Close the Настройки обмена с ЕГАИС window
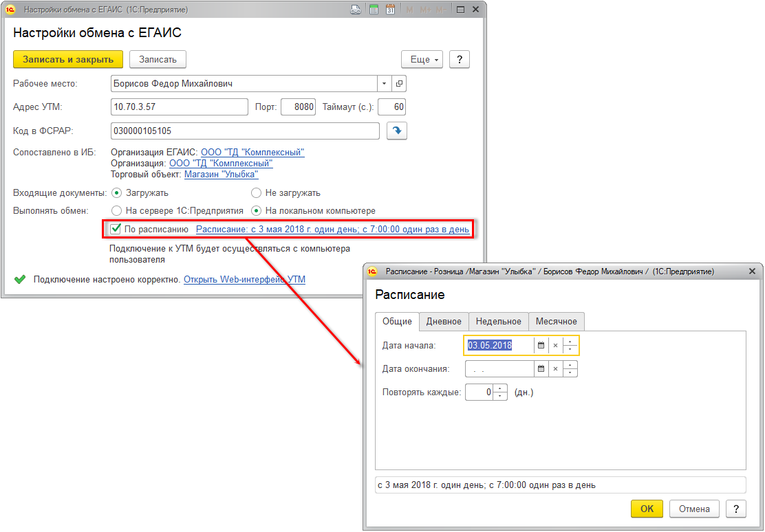Image resolution: width=765 pixels, height=532 pixels. tap(475, 9)
